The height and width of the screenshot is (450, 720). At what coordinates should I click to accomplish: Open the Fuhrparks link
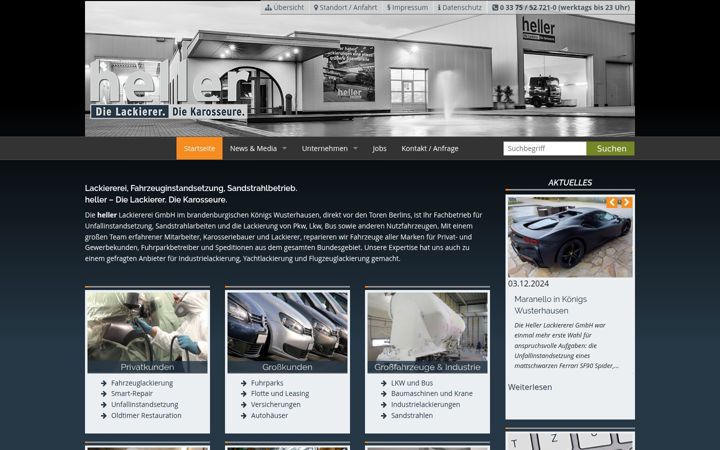[x=267, y=383]
